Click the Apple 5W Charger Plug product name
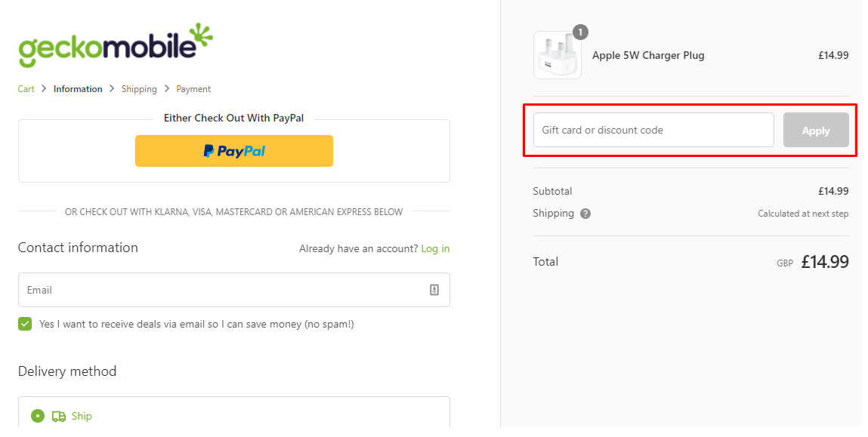This screenshot has height=437, width=868. (648, 54)
